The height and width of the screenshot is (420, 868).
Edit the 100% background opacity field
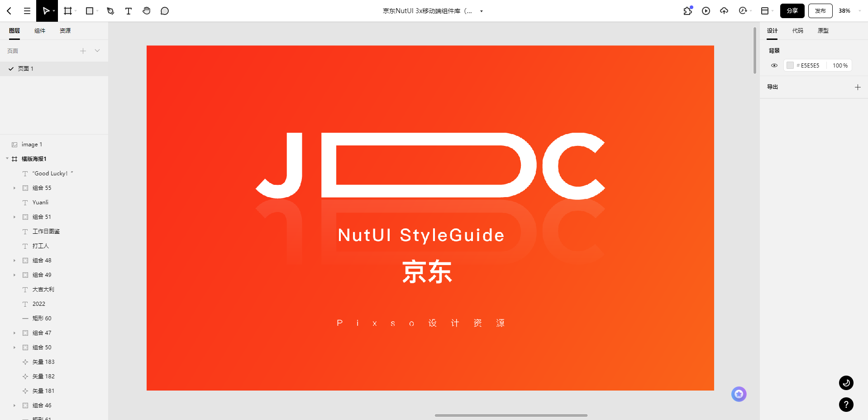(x=840, y=66)
